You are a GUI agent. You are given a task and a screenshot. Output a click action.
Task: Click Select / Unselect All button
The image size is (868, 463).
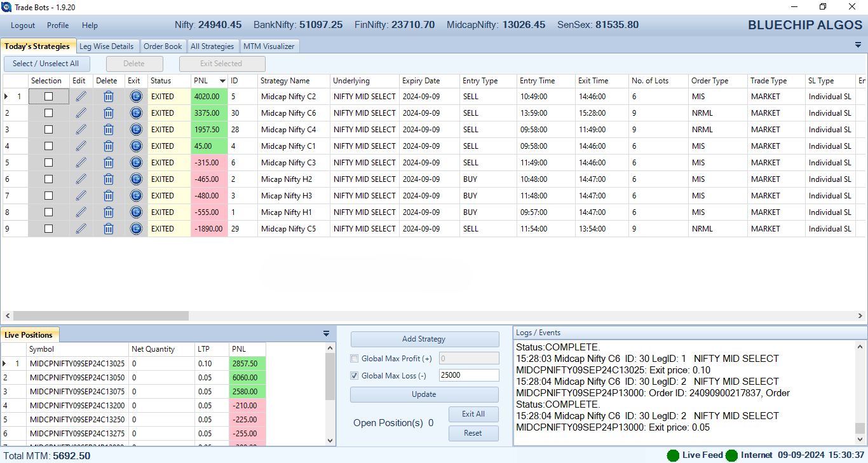click(x=46, y=64)
